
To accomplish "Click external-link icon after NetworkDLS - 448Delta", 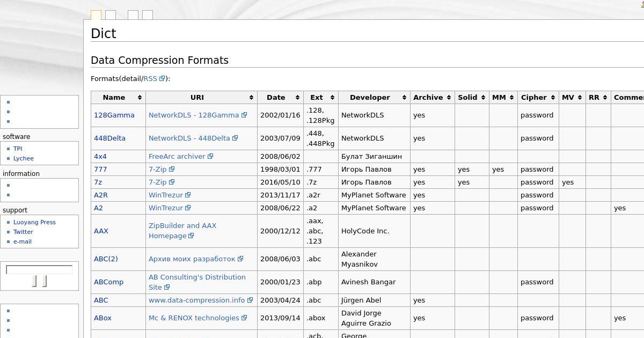I will point(235,138).
